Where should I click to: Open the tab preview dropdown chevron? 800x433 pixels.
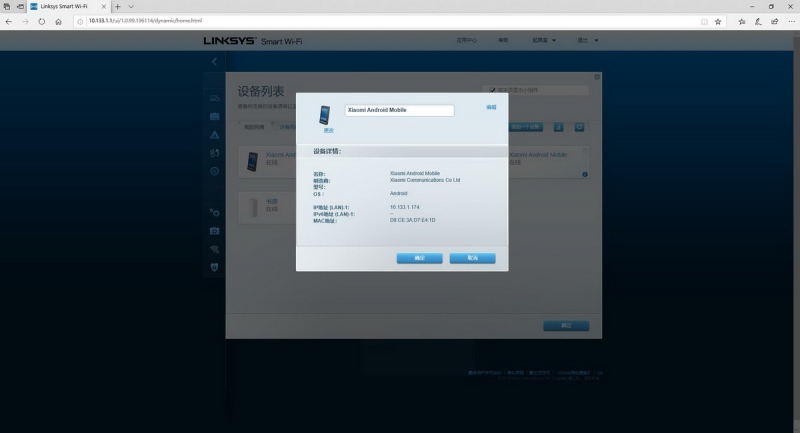pyautogui.click(x=131, y=7)
